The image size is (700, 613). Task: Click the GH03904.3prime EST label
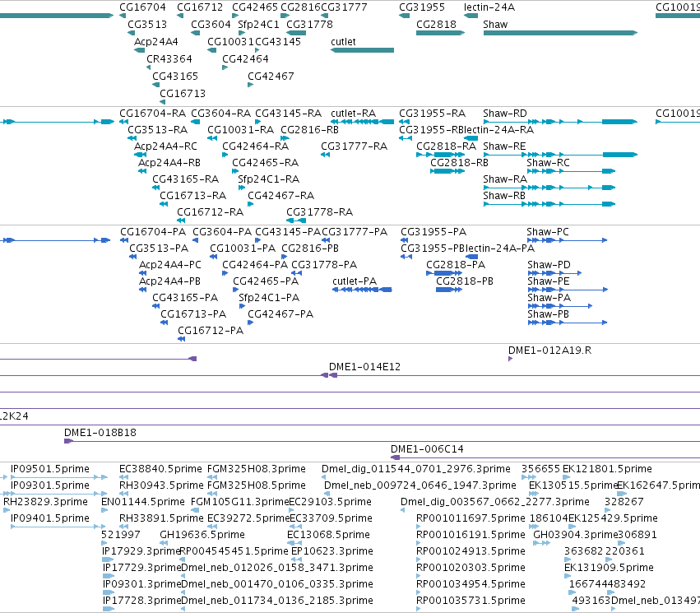[x=576, y=536]
